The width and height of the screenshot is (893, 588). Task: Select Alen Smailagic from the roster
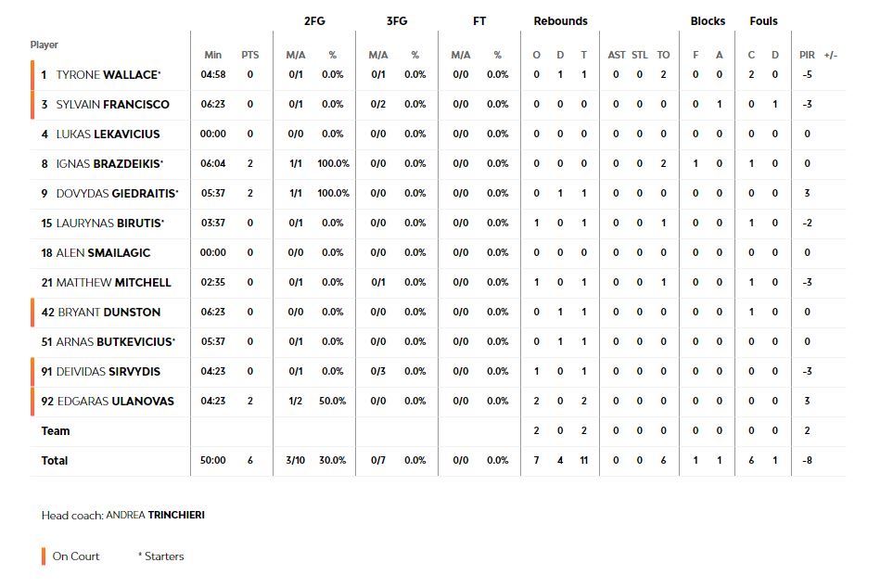pyautogui.click(x=103, y=253)
